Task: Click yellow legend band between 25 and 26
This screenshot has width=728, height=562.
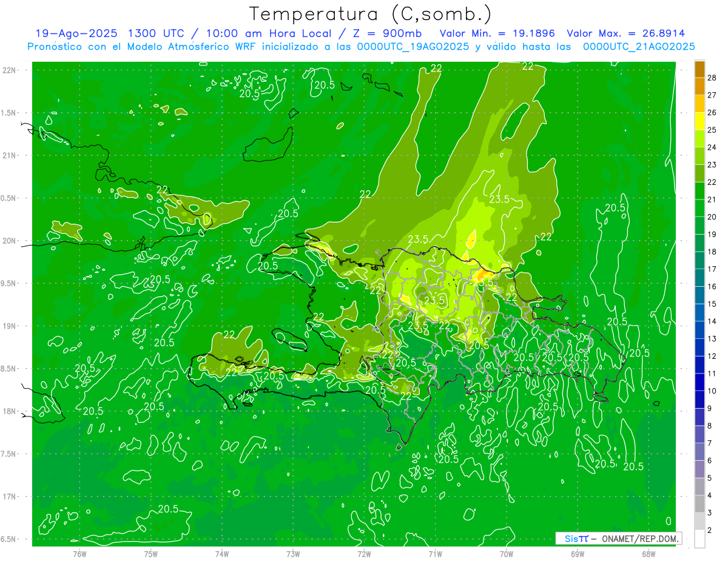Action: [699, 121]
